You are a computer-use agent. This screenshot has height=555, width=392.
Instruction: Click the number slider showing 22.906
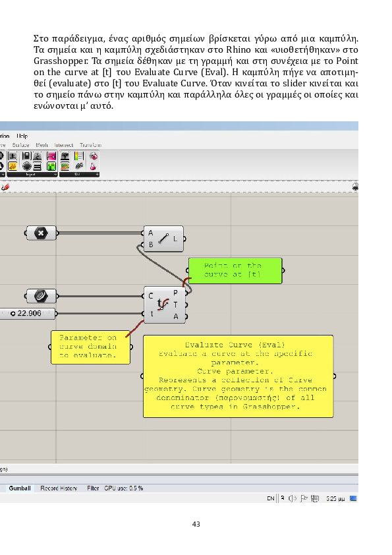(x=28, y=313)
